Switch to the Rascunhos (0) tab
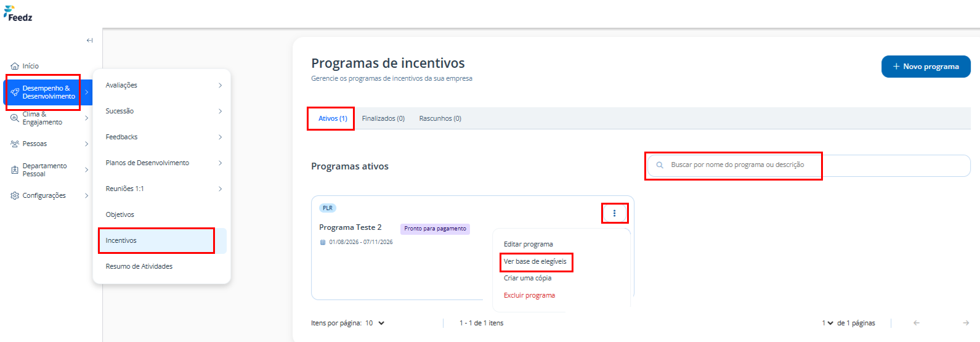The image size is (980, 342). (440, 118)
